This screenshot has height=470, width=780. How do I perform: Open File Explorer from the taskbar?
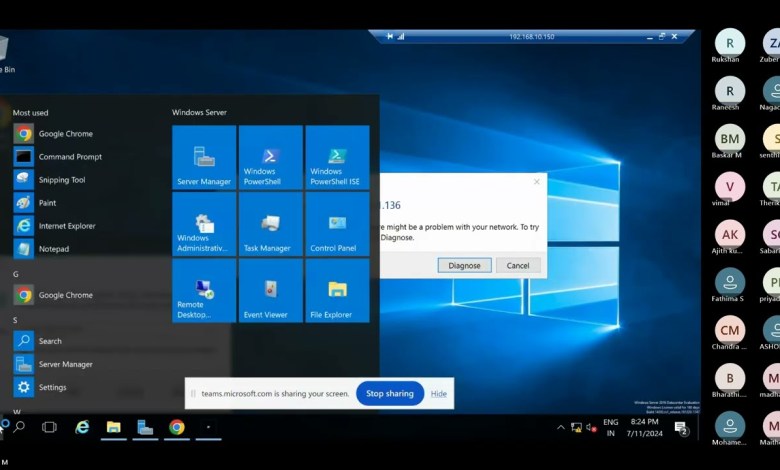pos(113,427)
